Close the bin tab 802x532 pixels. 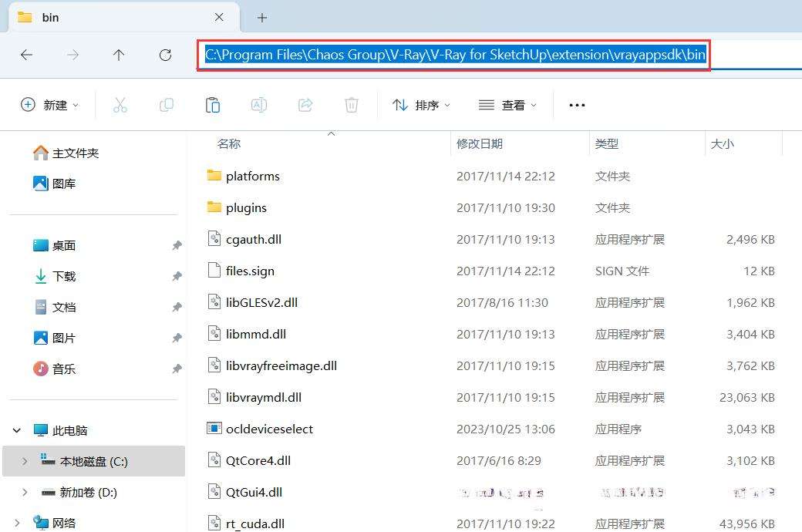tap(219, 18)
